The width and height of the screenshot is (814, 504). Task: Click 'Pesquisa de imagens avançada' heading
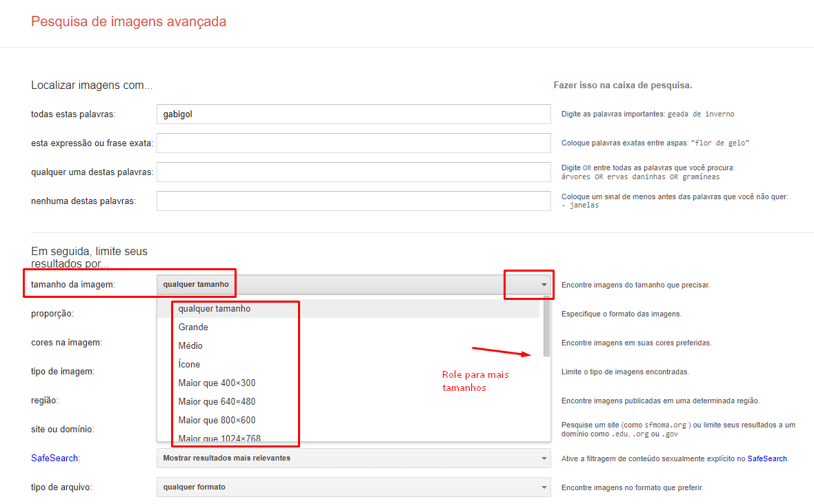point(129,22)
